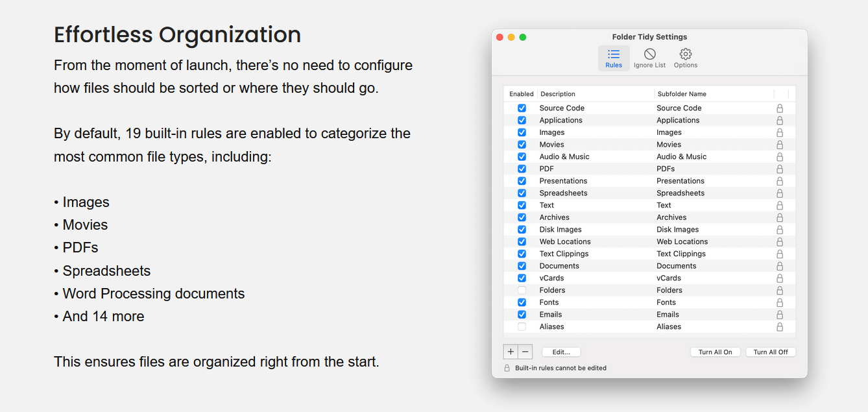Select "Aliases" in the Description column
The image size is (868, 412).
(x=552, y=326)
